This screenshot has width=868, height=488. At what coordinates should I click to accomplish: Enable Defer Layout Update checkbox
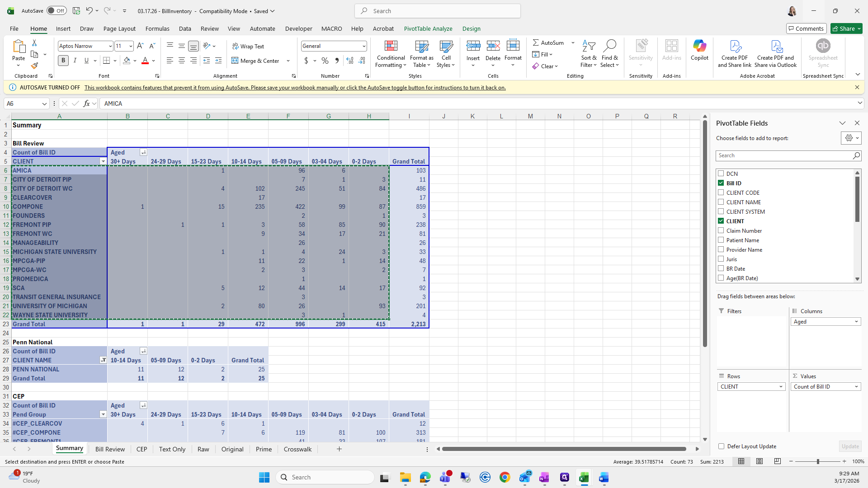[722, 446]
